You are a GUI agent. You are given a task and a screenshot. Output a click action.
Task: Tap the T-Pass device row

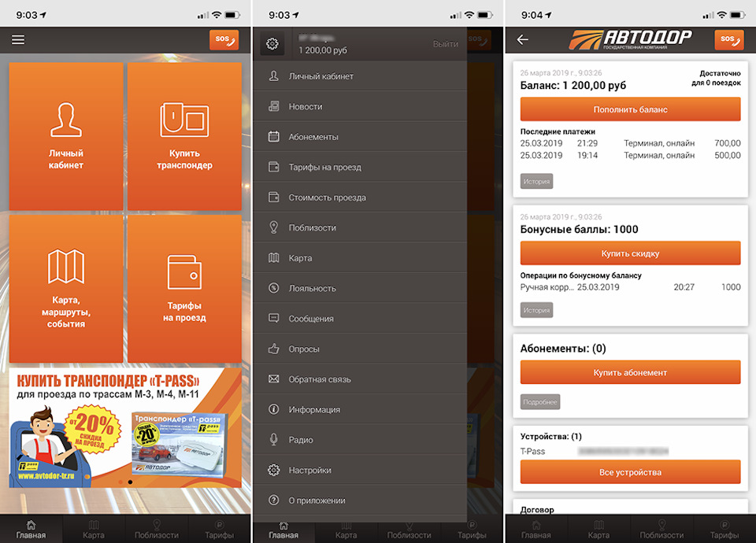tap(630, 452)
